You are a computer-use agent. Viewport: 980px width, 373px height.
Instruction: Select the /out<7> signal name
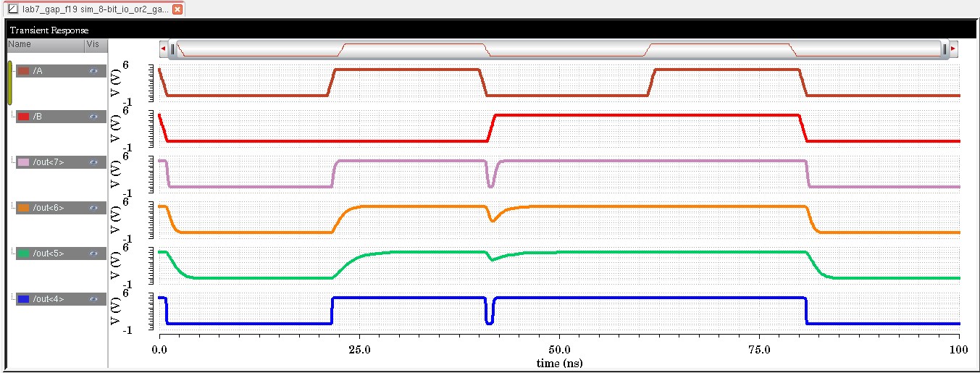pos(49,162)
